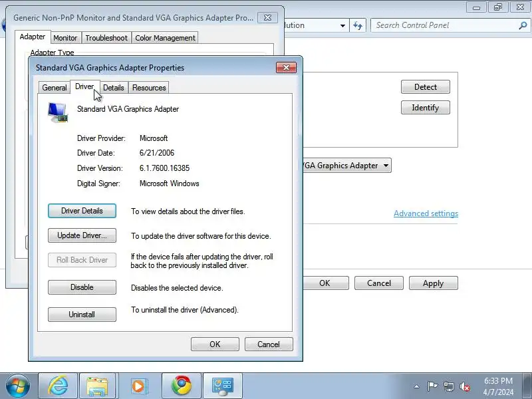Click the address bar refresh icon
The width and height of the screenshot is (532, 399).
(x=358, y=25)
